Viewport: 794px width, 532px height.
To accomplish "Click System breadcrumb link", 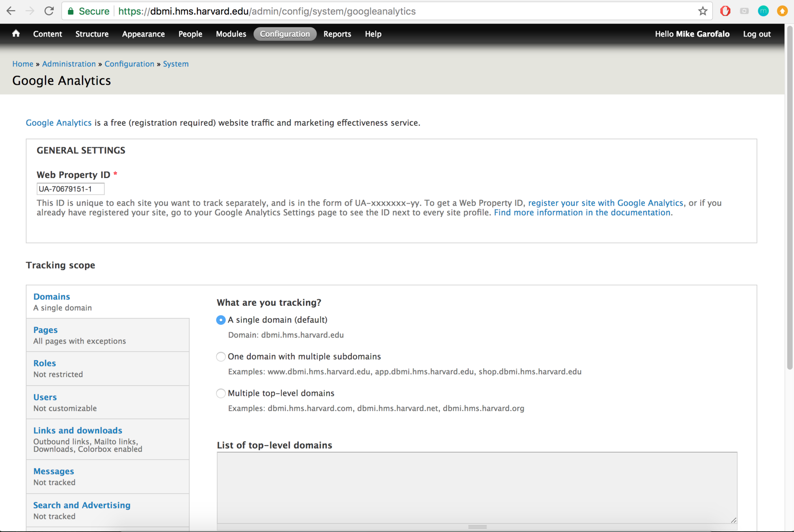I will [x=176, y=64].
